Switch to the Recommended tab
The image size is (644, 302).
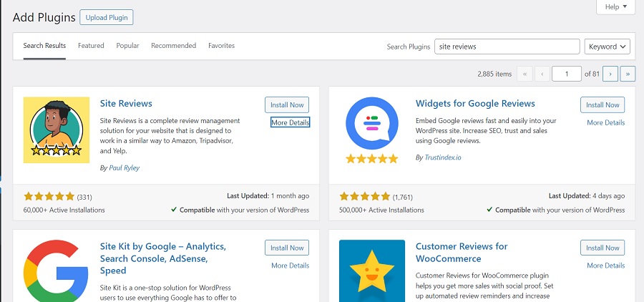pos(174,46)
